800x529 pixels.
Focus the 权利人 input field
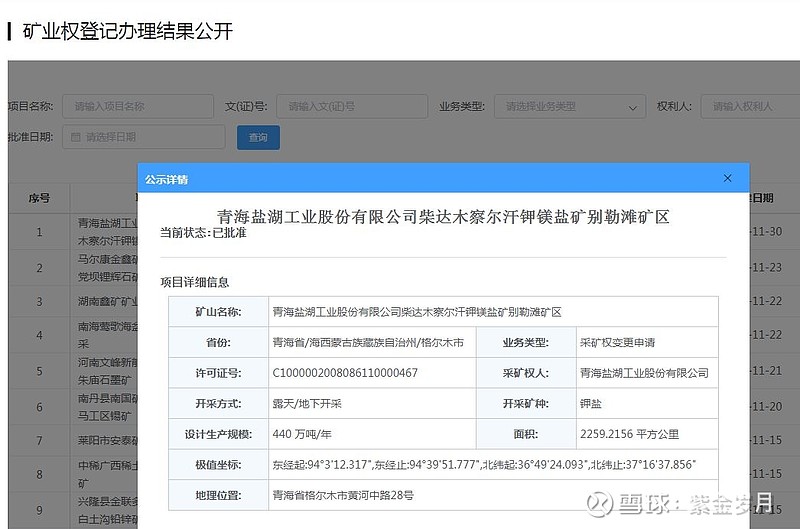[750, 106]
